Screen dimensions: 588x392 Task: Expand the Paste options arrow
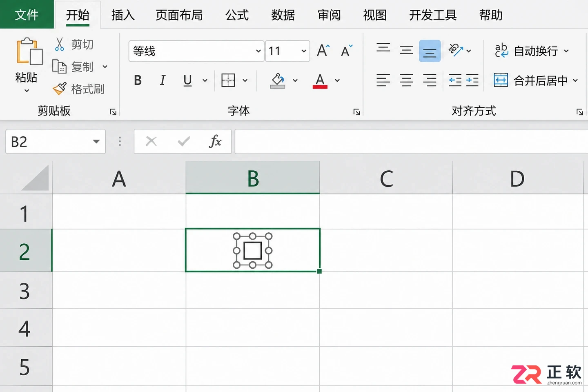[27, 91]
